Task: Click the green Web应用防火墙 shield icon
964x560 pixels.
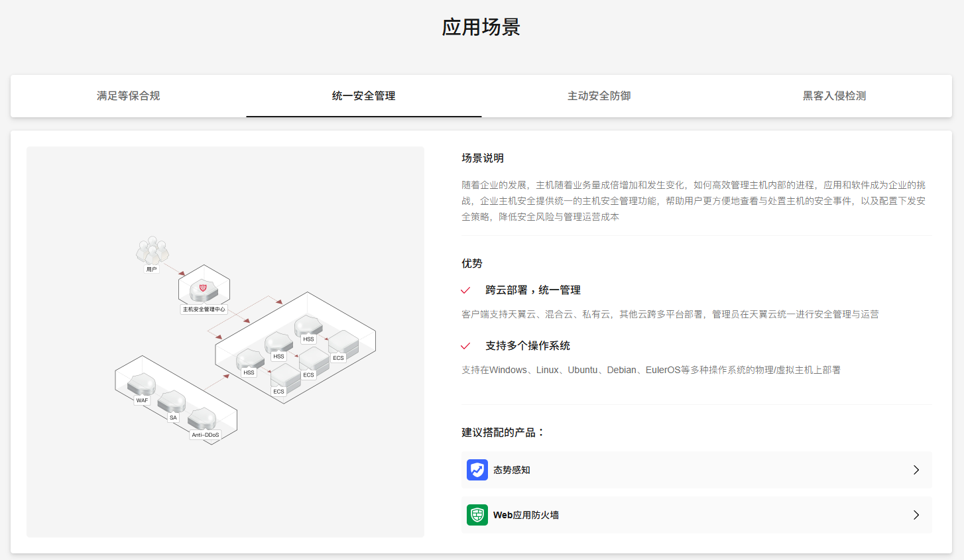Action: (x=477, y=515)
